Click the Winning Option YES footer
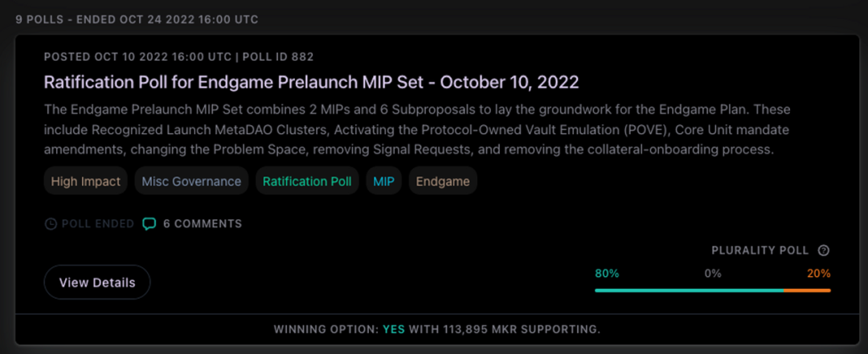This screenshot has height=354, width=868. pyautogui.click(x=437, y=329)
